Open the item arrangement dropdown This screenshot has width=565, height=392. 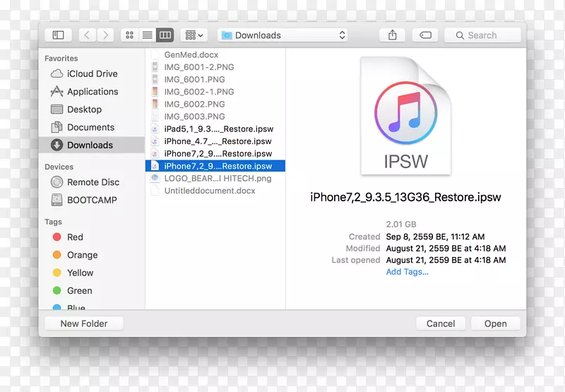click(x=194, y=35)
